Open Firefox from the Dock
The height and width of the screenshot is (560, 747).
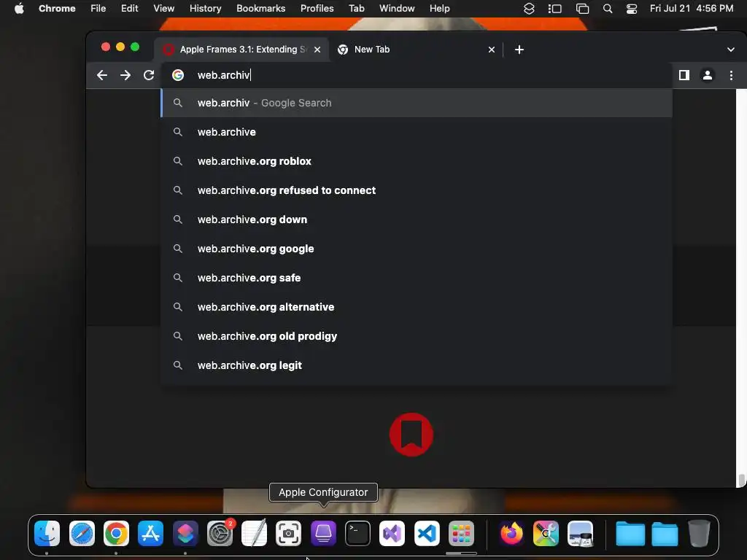point(511,533)
